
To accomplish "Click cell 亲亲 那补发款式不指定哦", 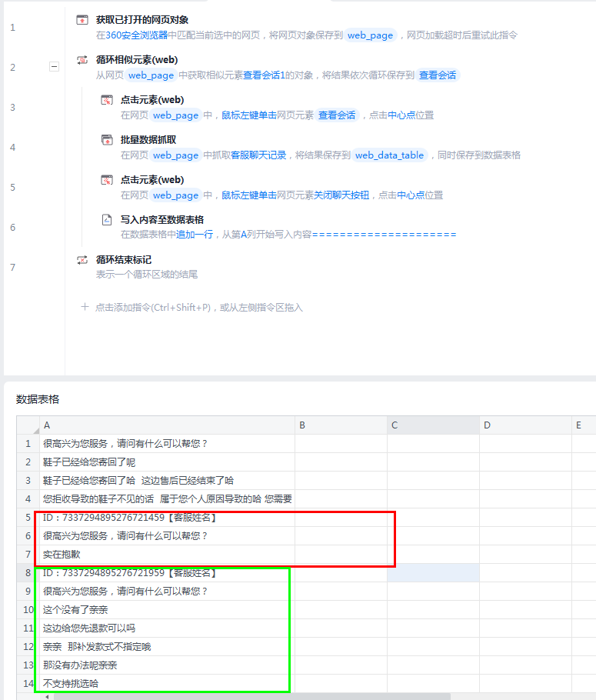I will 167,647.
